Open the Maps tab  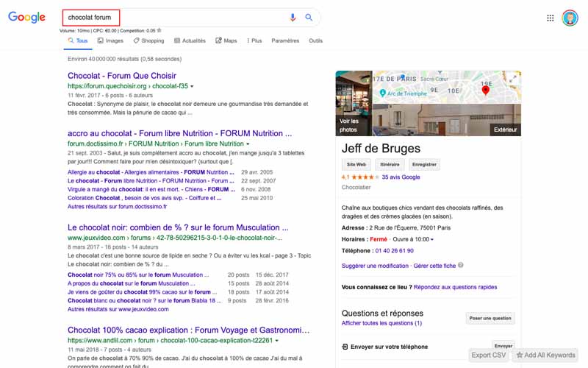(x=226, y=40)
